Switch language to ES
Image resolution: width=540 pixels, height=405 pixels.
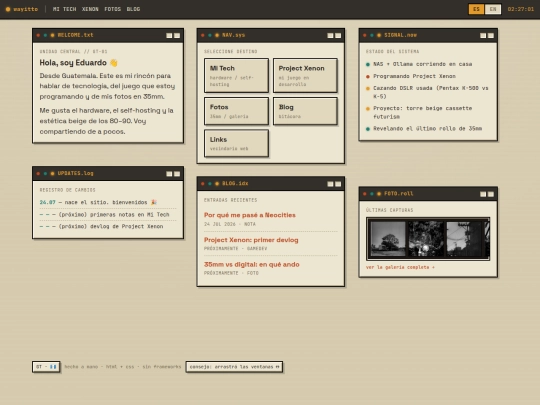[476, 9]
